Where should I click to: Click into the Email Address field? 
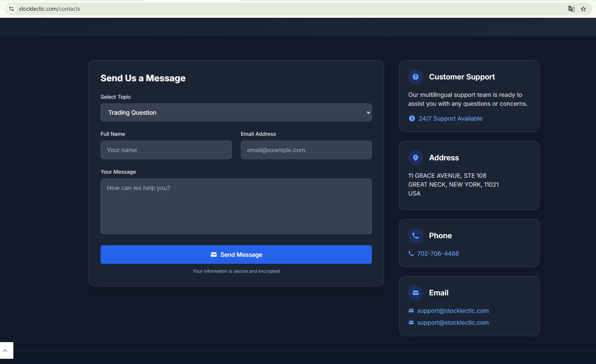coord(306,150)
